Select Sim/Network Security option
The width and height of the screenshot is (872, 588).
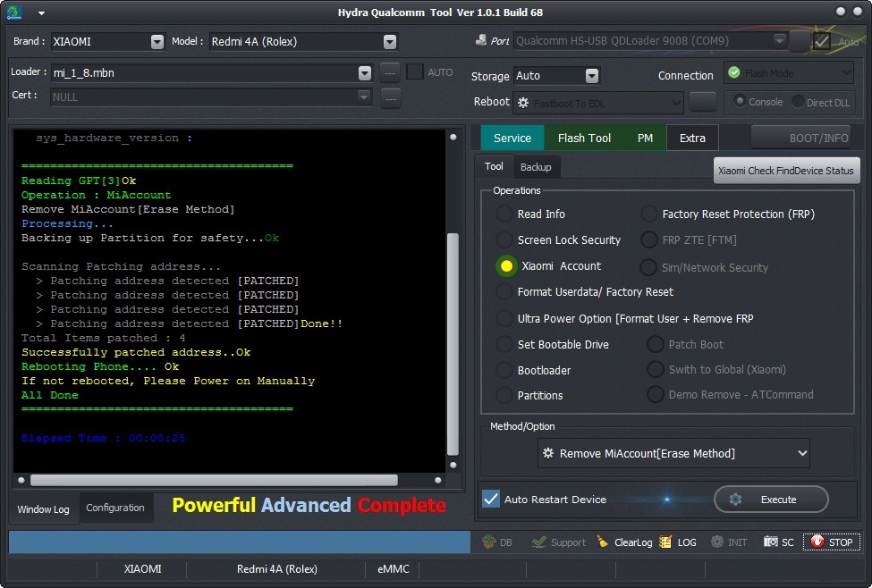pyautogui.click(x=648, y=267)
